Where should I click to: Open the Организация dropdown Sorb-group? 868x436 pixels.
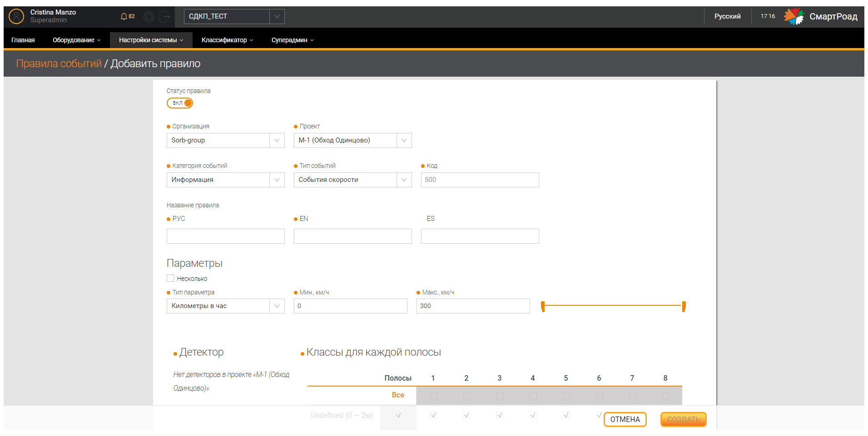pos(226,140)
